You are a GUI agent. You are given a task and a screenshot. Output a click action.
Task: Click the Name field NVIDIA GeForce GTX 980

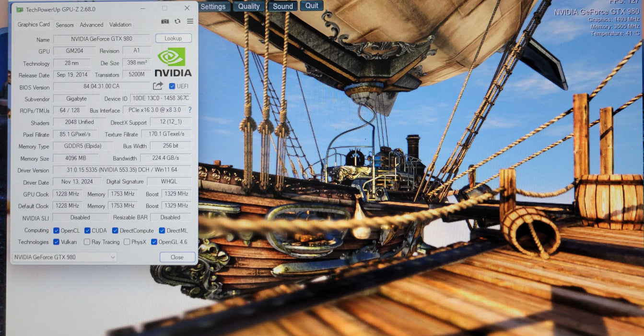pyautogui.click(x=103, y=39)
